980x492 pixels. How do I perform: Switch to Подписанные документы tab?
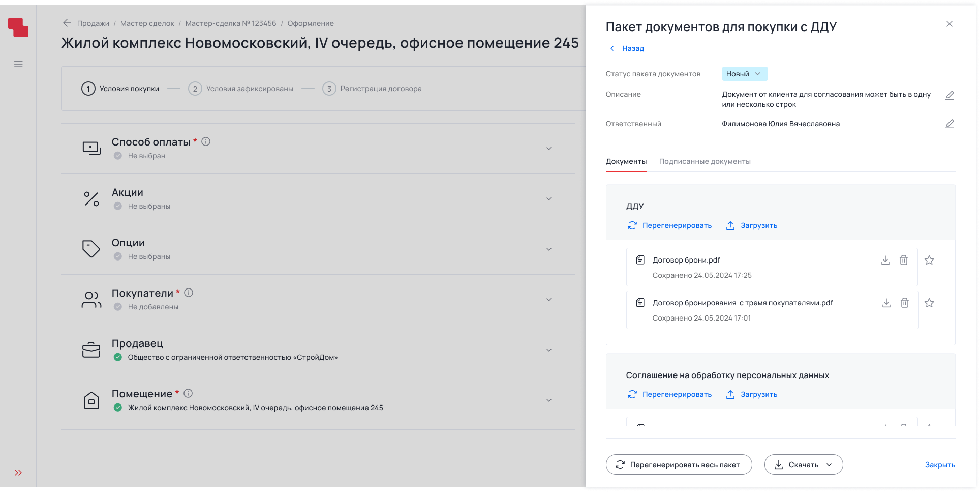tap(705, 161)
